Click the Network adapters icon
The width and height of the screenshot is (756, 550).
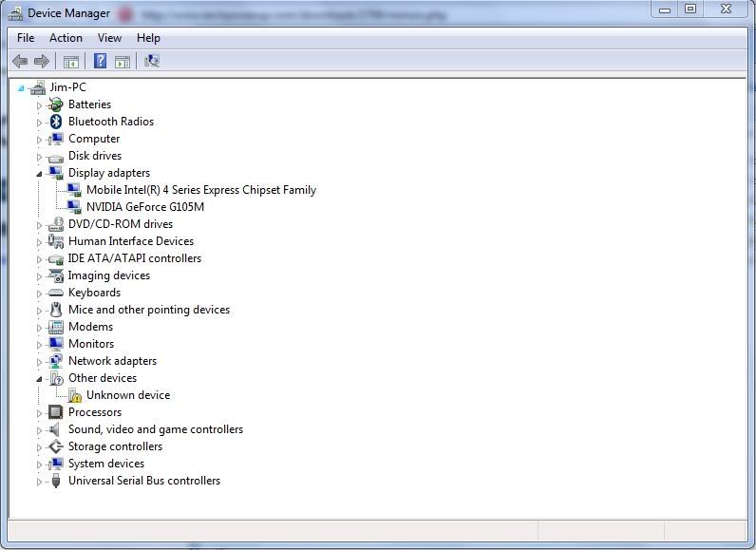(56, 361)
